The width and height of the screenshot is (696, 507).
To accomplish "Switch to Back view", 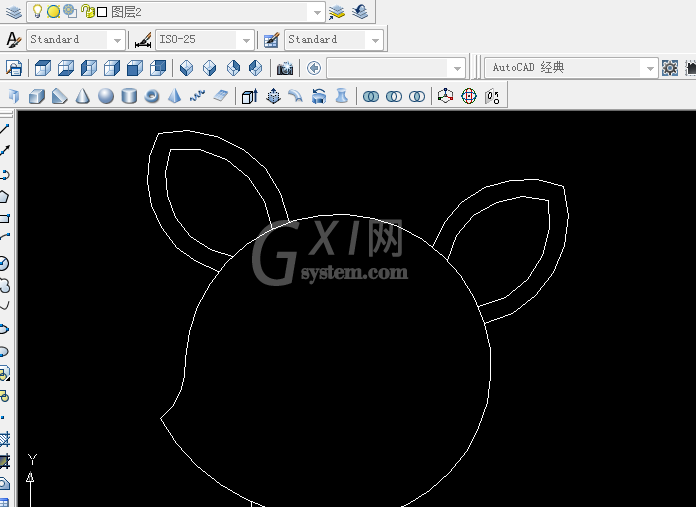I will tap(158, 68).
